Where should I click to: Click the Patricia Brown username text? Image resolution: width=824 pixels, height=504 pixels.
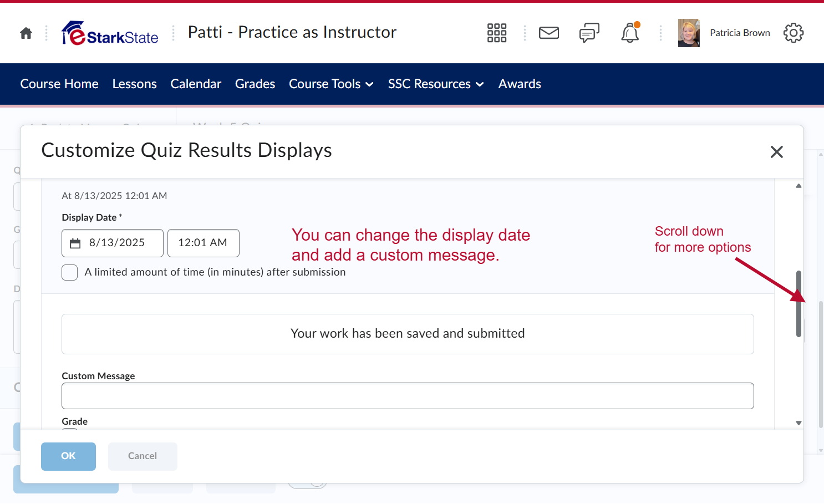[x=740, y=33]
